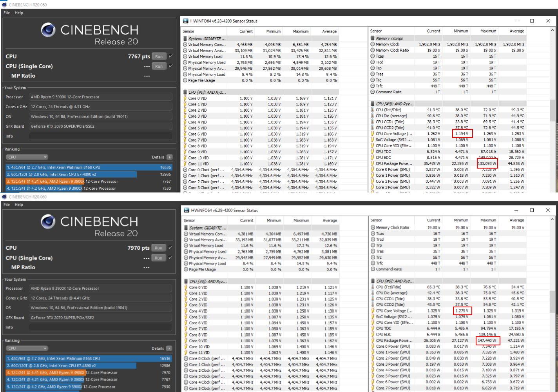Click the minimum core voltage value 1.194 V
This screenshot has width=558, height=392.
pyautogui.click(x=462, y=134)
